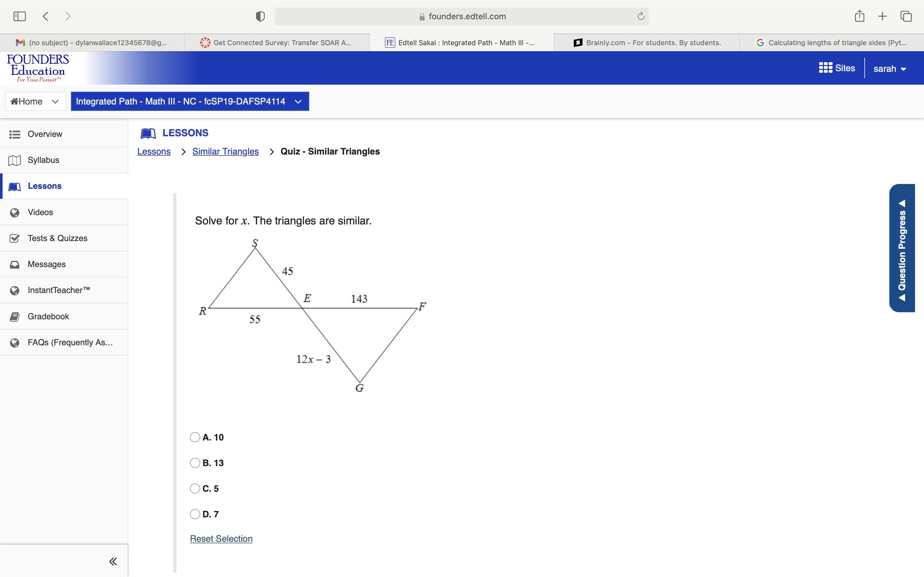924x577 pixels.
Task: Go to Similar Triangles breadcrumb link
Action: coord(225,152)
